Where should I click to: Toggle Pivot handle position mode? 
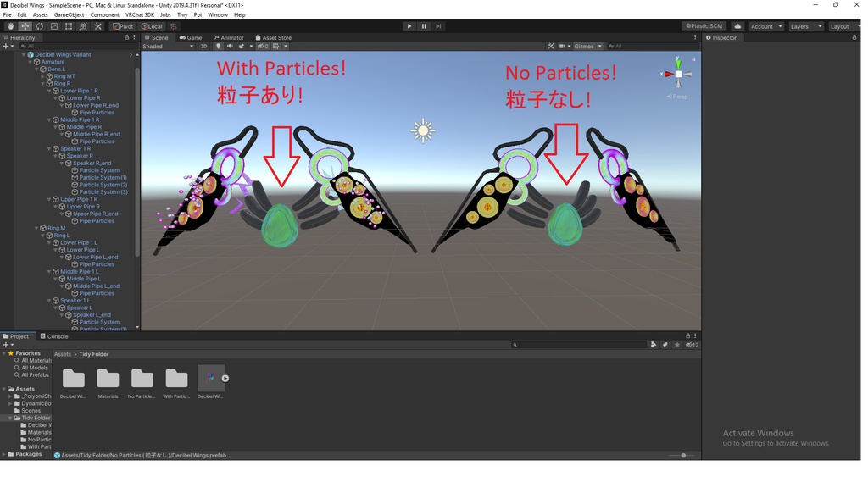coord(123,26)
